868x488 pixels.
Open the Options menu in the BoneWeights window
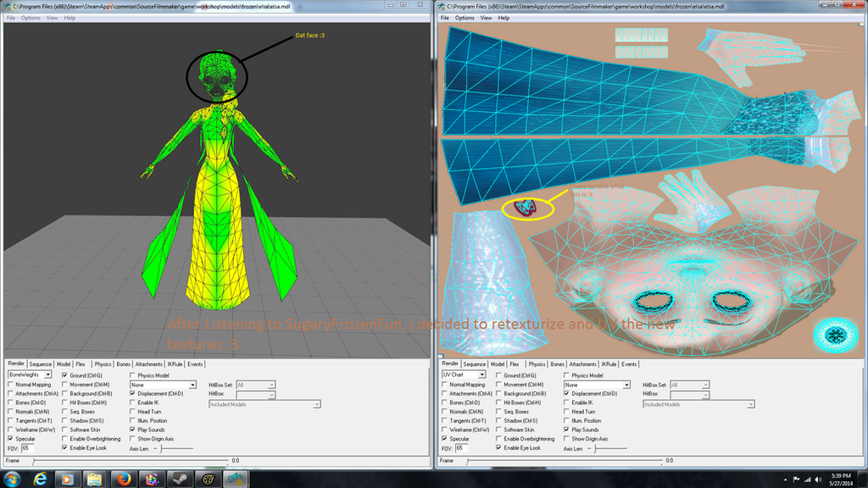31,18
